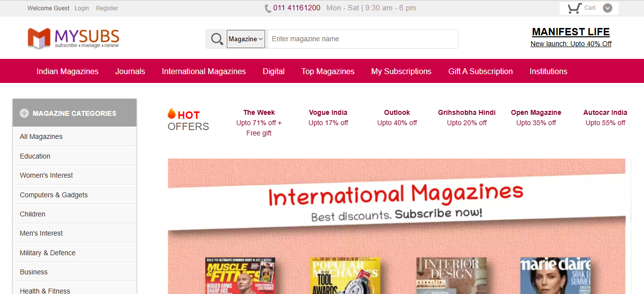This screenshot has width=644, height=294.
Task: Click the Marie Claire magazine cover
Action: (556, 276)
